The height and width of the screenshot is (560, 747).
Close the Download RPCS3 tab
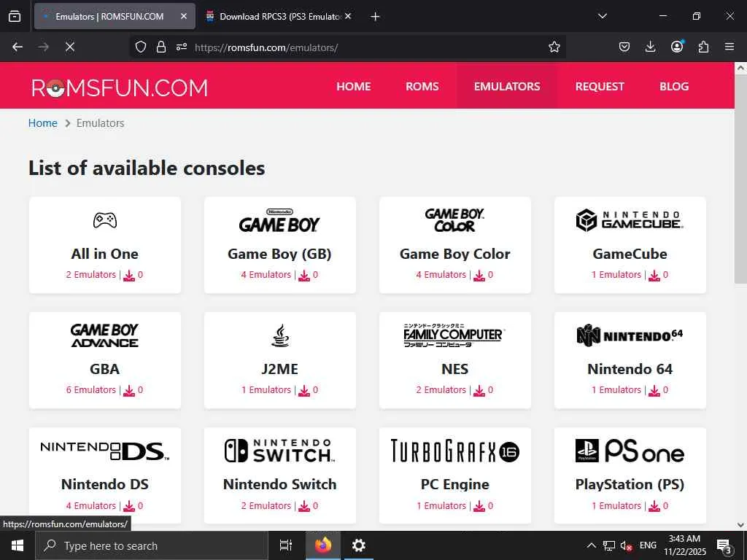tap(348, 16)
